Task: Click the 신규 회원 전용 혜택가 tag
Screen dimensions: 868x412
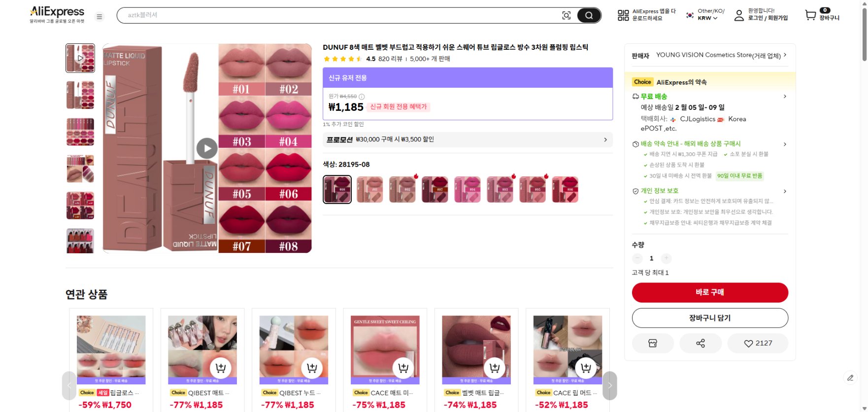Action: 399,107
